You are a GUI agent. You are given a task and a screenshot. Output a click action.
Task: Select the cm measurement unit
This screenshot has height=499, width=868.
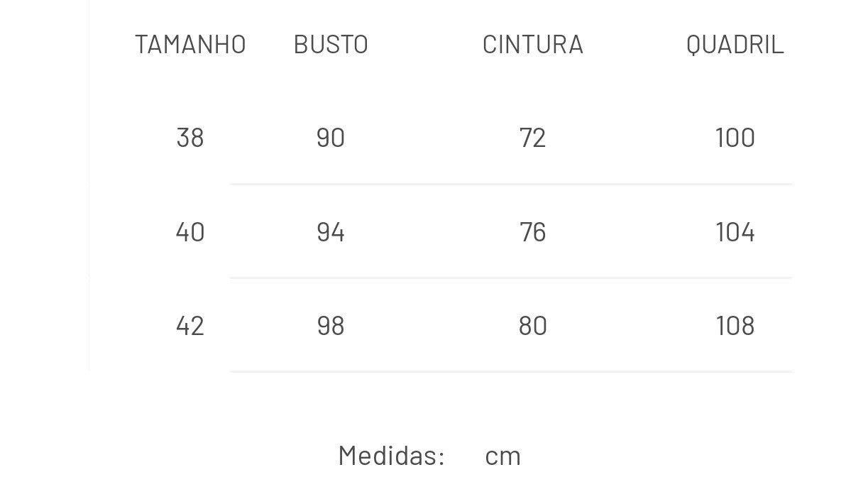[x=503, y=456]
